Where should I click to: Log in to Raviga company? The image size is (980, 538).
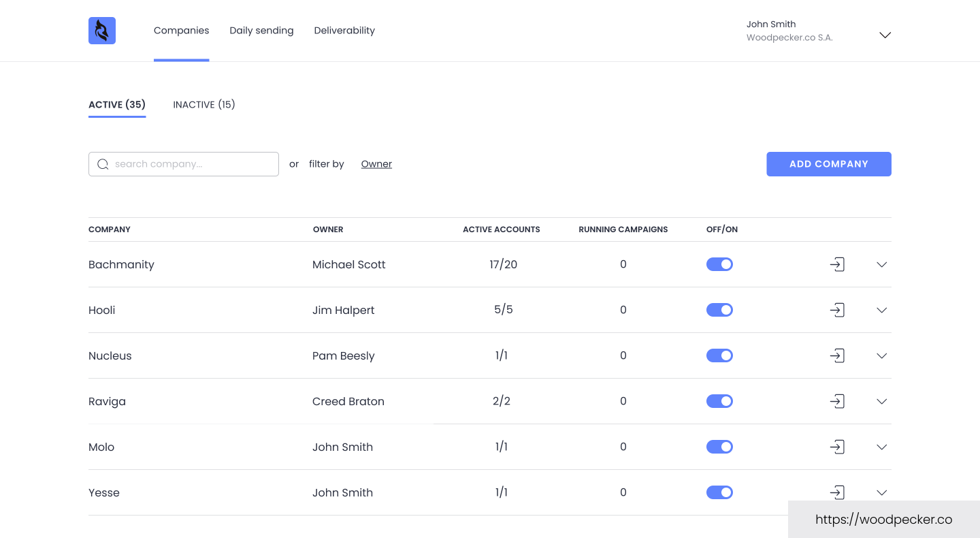pos(837,401)
